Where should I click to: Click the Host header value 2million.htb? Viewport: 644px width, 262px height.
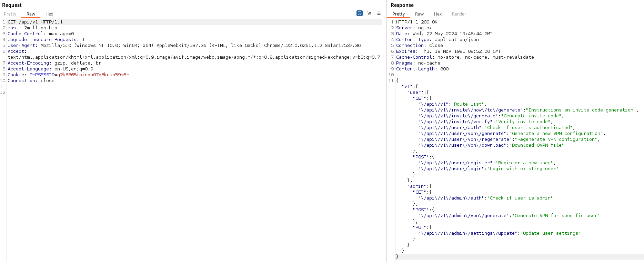click(41, 28)
